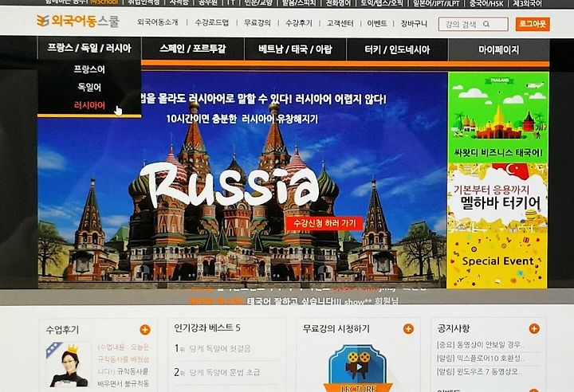574x392 pixels.
Task: Click the 외국어동스쿨 logo
Action: (x=78, y=22)
